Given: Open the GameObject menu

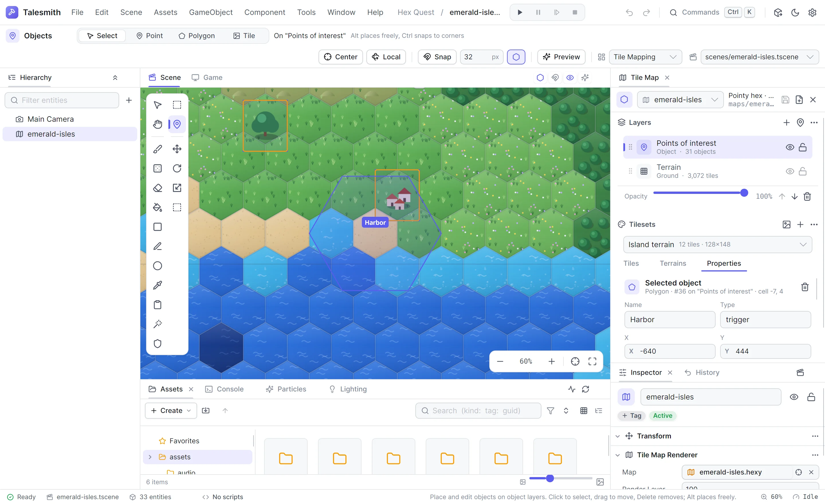Looking at the screenshot, I should click(x=211, y=12).
